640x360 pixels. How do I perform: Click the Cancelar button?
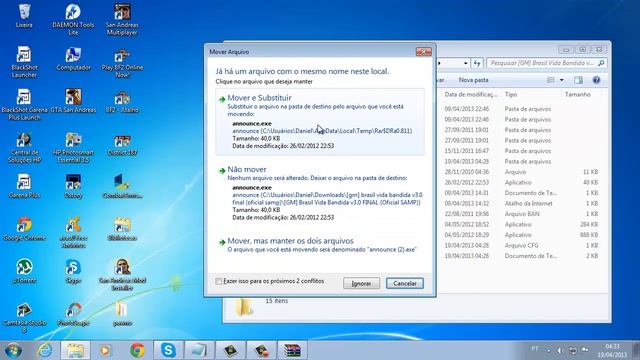click(x=405, y=283)
